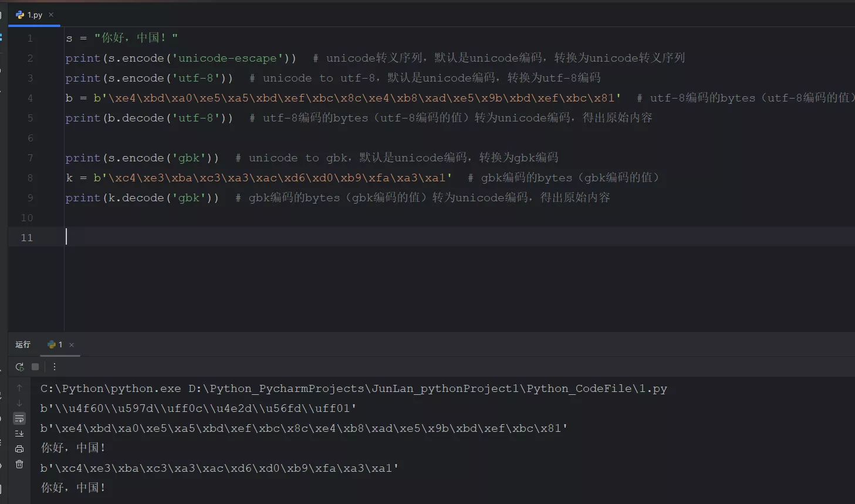Place cursor on empty line 11
855x504 pixels.
coord(235,237)
